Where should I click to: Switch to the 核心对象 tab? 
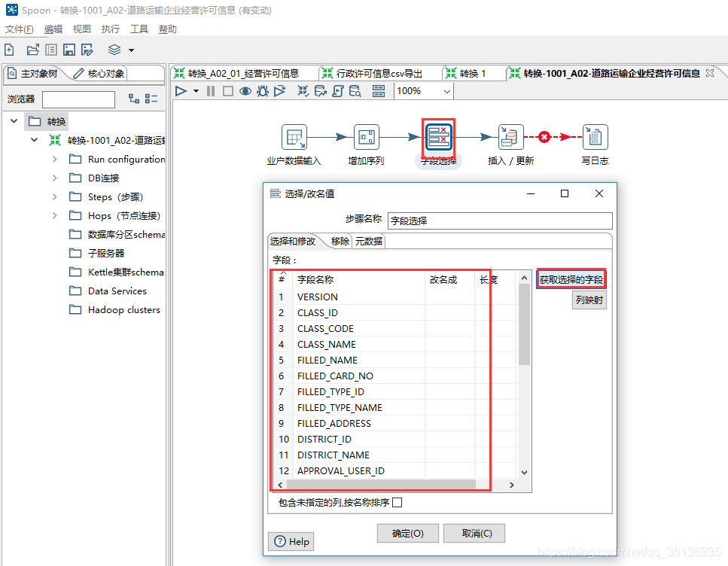pyautogui.click(x=99, y=73)
